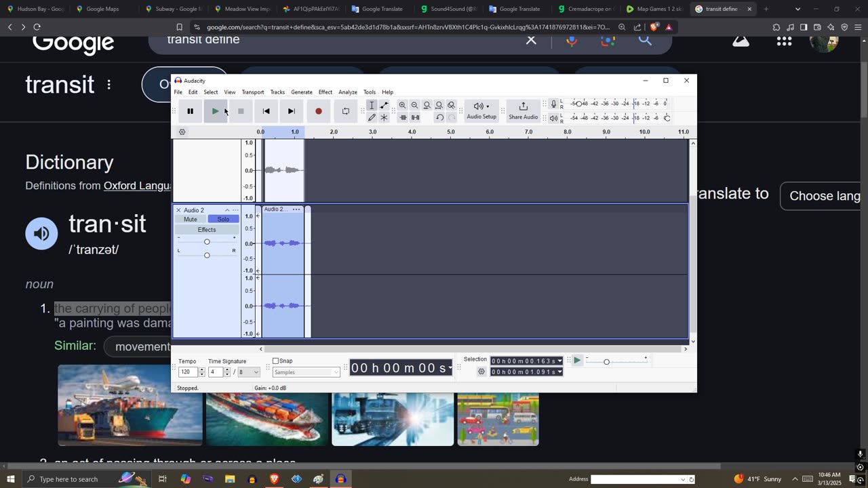The width and height of the screenshot is (868, 488).
Task: Click the green Play button
Action: click(215, 111)
